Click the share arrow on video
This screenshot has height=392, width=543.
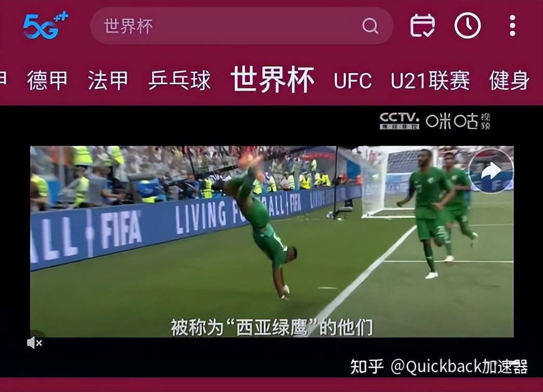point(490,171)
